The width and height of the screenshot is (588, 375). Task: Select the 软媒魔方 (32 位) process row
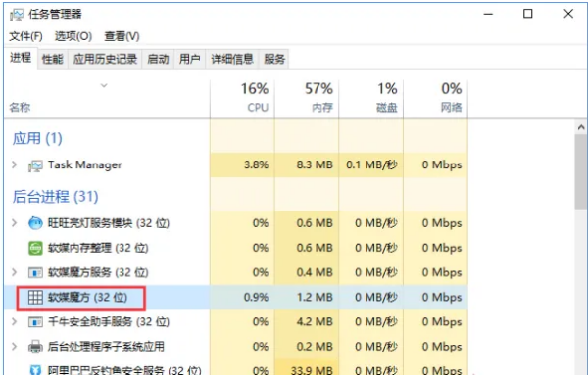click(236, 297)
